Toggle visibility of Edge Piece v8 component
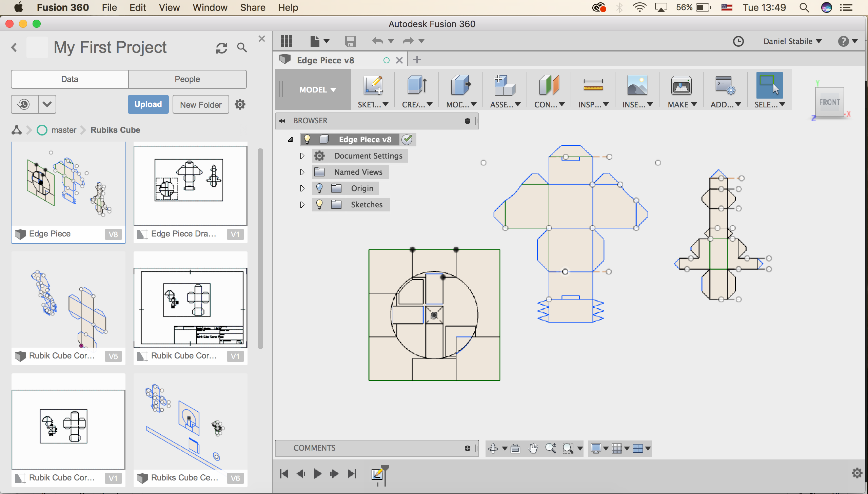The image size is (868, 494). pyautogui.click(x=307, y=139)
